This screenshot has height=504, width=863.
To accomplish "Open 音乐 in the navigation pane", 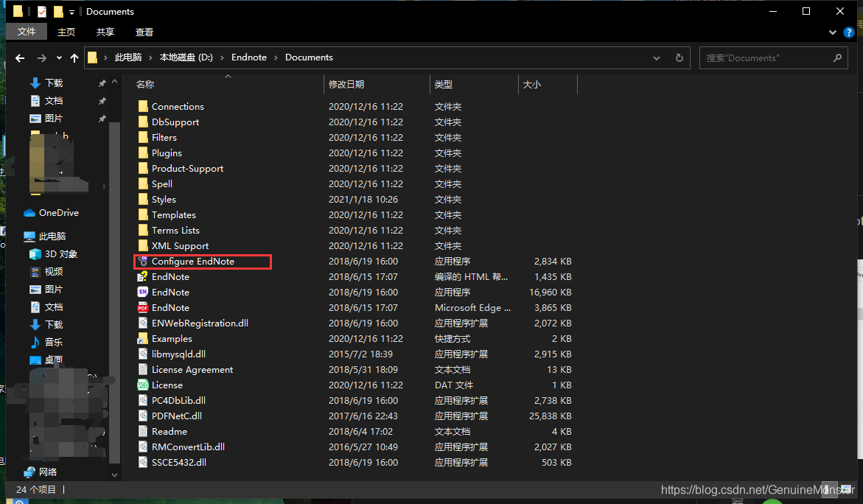I will click(x=46, y=342).
